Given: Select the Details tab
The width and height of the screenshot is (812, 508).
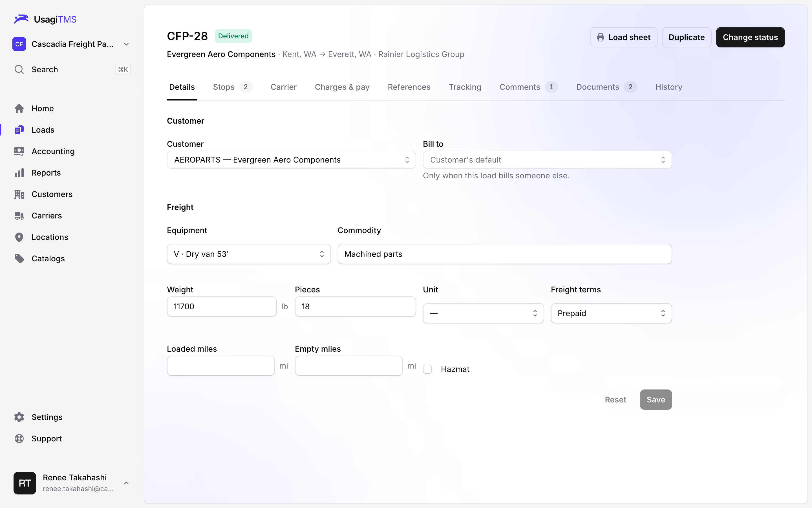Looking at the screenshot, I should point(182,87).
